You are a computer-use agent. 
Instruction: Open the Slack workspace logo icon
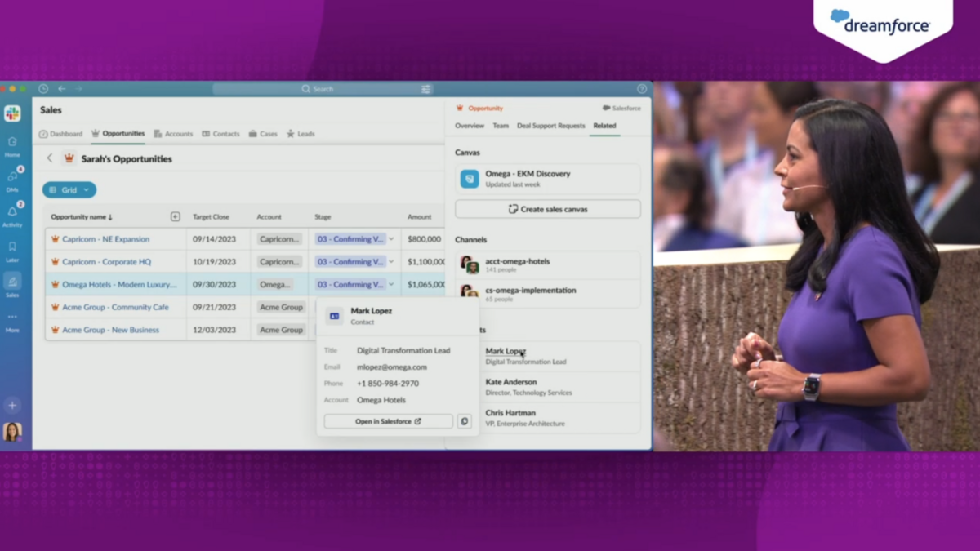pos(12,114)
